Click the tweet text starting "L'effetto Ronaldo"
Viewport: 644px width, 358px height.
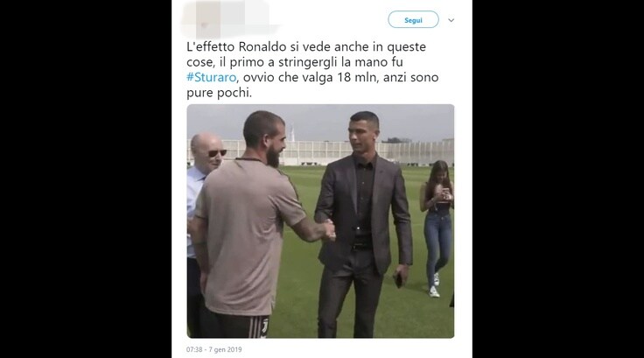(x=312, y=69)
